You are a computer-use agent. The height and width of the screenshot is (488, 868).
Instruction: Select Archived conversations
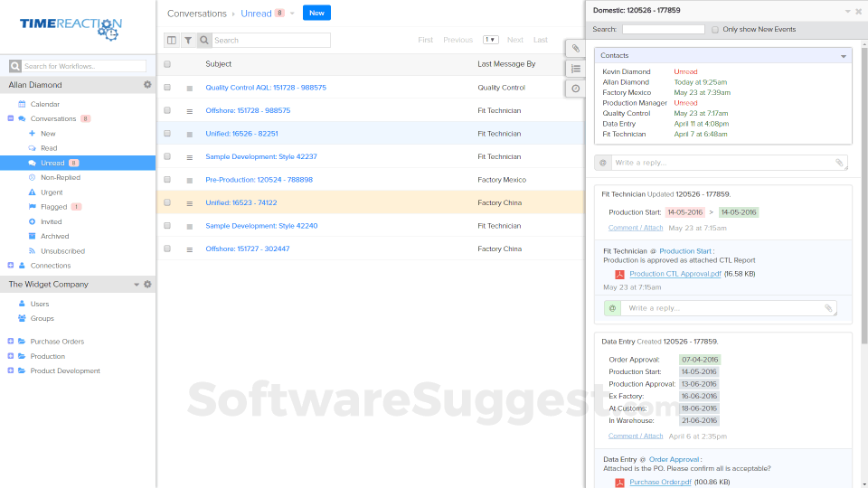[x=55, y=236]
